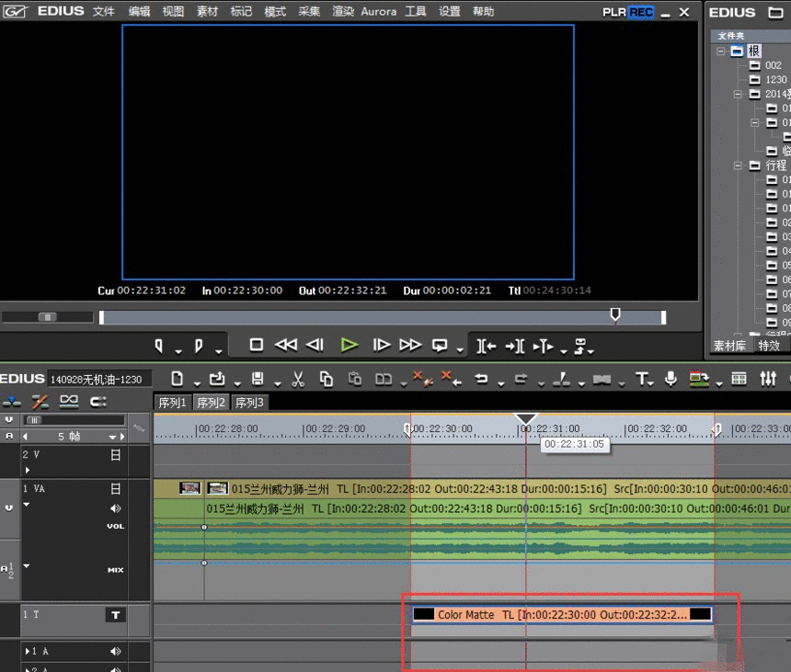The height and width of the screenshot is (672, 791).
Task: Click the Undo arrow icon
Action: [x=480, y=379]
